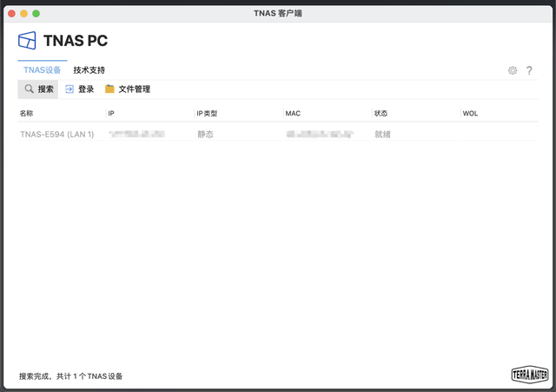Open settings via the gear icon
This screenshot has width=556, height=392.
click(x=513, y=70)
